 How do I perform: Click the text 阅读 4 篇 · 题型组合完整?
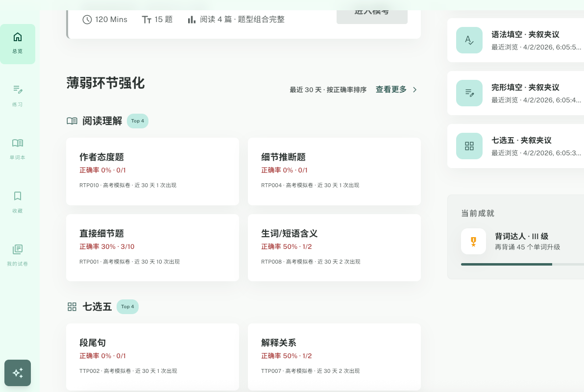(x=242, y=20)
